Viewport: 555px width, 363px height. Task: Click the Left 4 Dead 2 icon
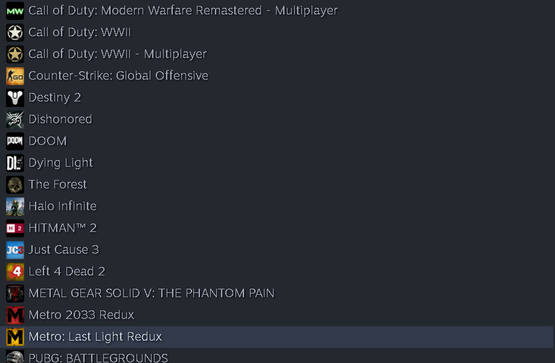pos(15,271)
